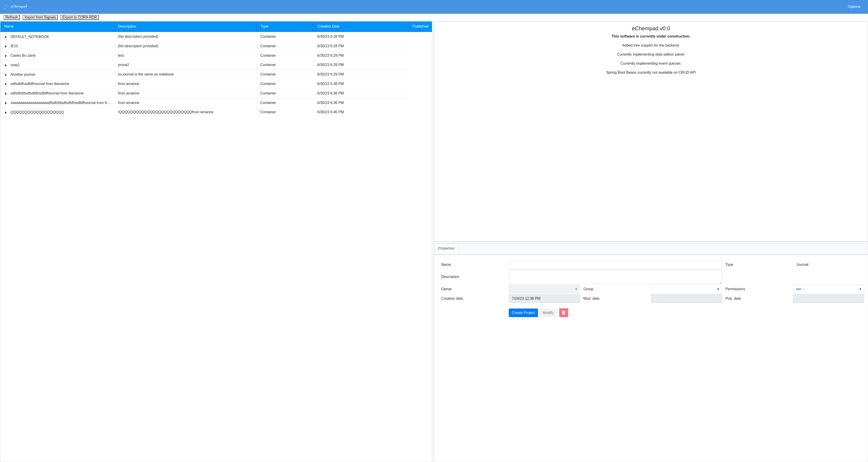Click the Refresh button

12,17
